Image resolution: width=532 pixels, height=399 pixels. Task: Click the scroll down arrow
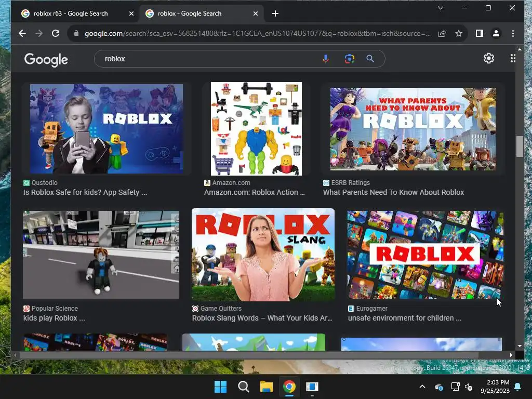pyautogui.click(x=520, y=346)
